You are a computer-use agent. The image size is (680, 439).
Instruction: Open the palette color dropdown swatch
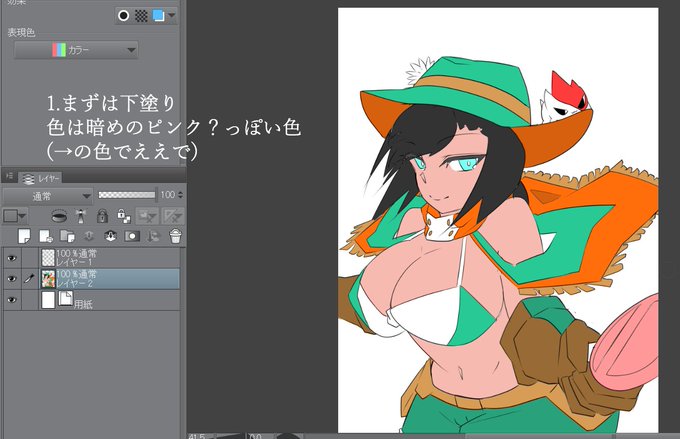click(x=15, y=216)
